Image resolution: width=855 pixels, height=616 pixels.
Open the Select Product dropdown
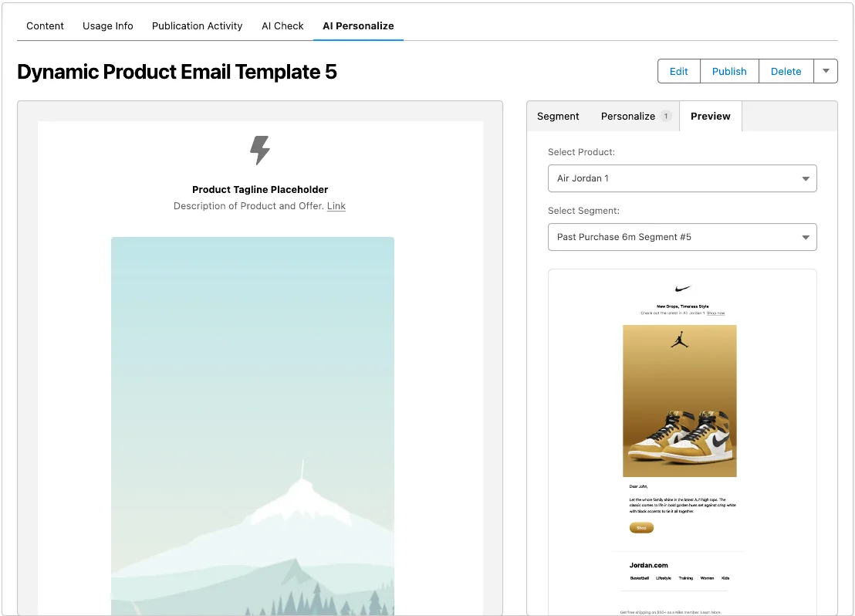point(682,178)
